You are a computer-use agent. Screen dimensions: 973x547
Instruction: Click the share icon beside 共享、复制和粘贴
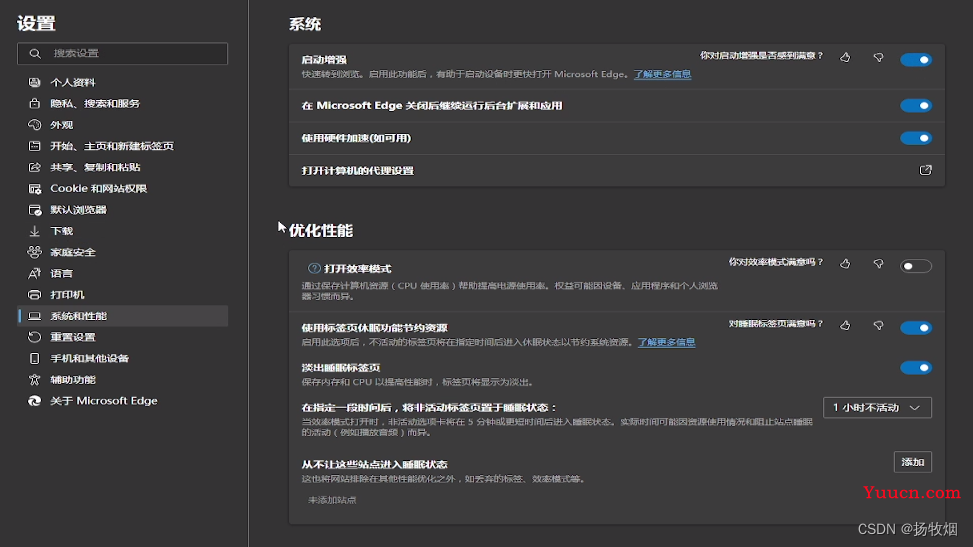tap(35, 167)
